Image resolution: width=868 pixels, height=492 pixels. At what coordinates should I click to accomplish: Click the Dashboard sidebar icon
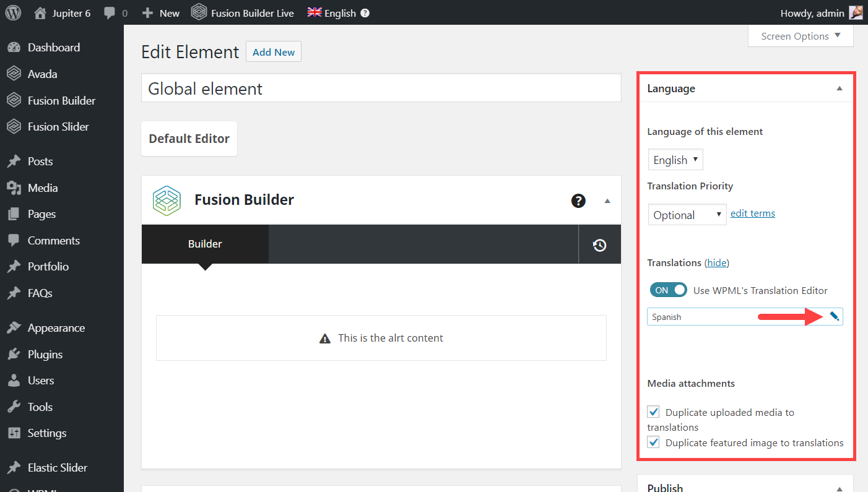click(x=14, y=48)
